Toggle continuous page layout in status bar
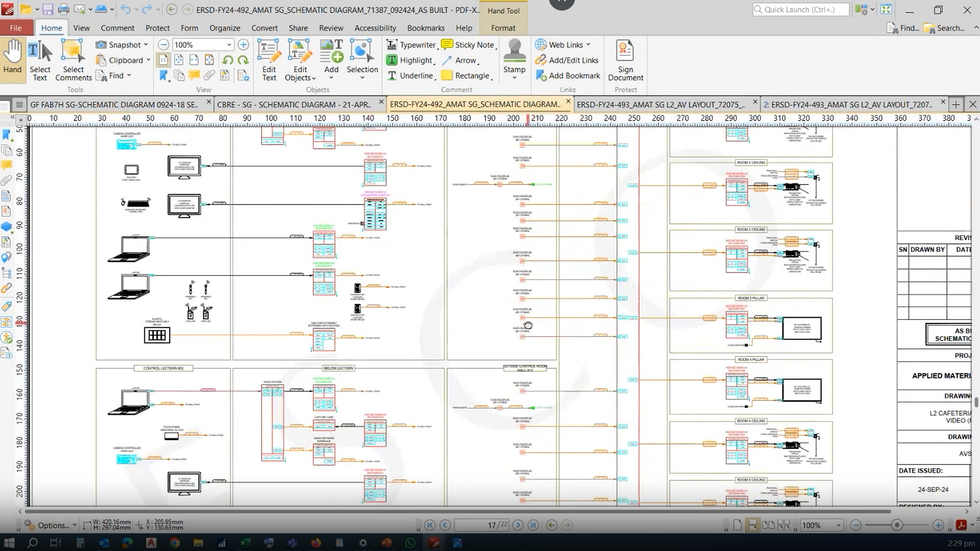This screenshot has width=980, height=551. [x=752, y=525]
